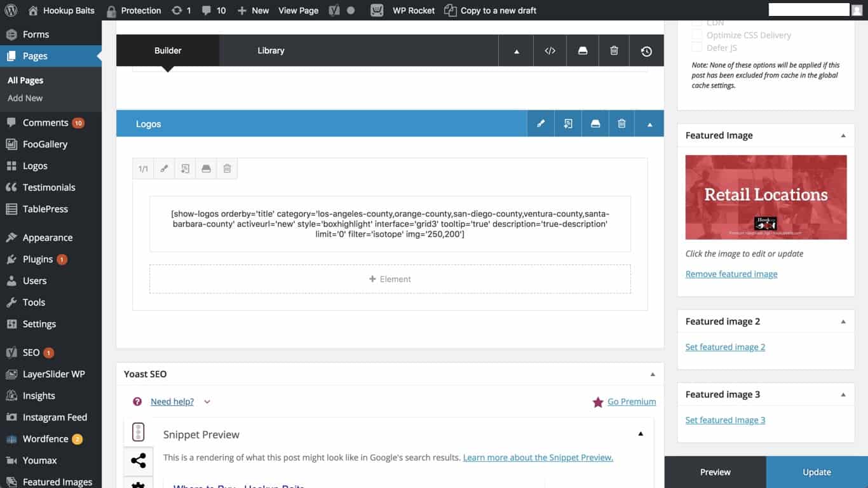The width and height of the screenshot is (868, 488).
Task: Select the show-logos shortcode element
Action: (390, 224)
